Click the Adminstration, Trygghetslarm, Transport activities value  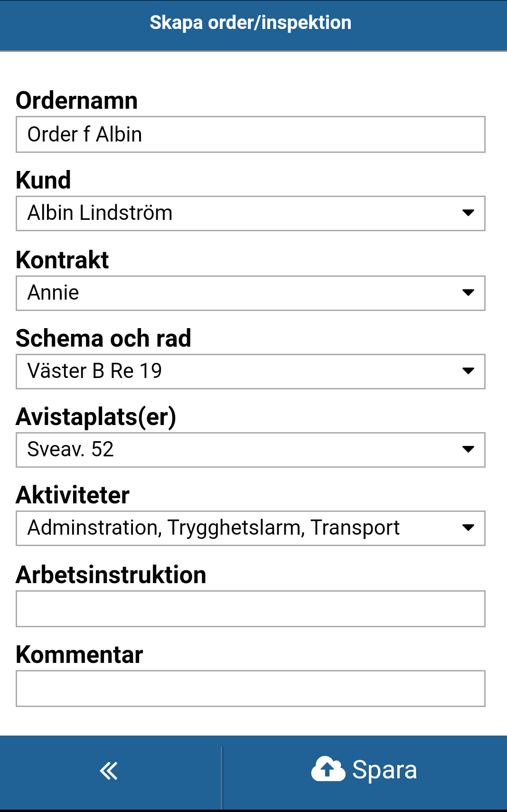pyautogui.click(x=214, y=528)
